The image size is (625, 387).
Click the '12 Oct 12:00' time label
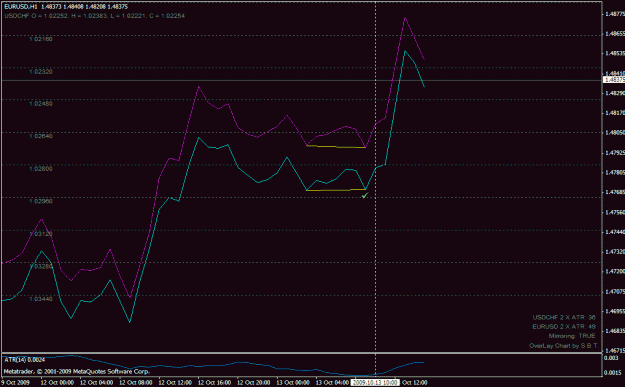pyautogui.click(x=175, y=383)
